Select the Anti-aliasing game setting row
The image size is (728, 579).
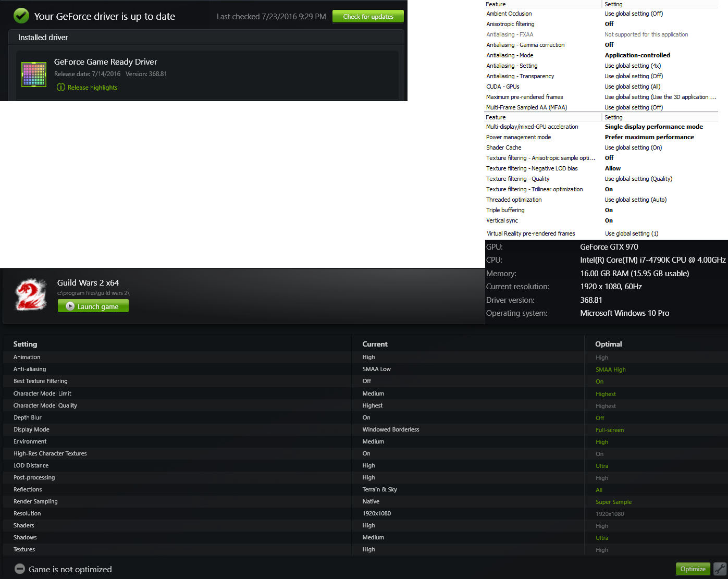(x=365, y=369)
